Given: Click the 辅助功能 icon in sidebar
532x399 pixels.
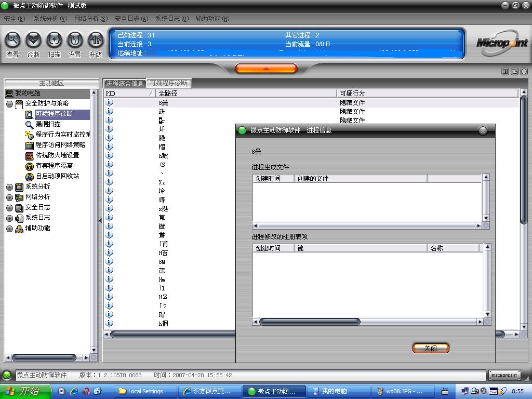Looking at the screenshot, I should (19, 229).
